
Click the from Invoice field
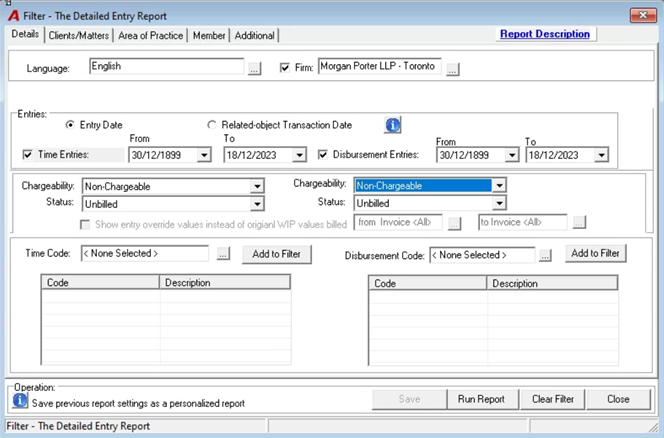pos(398,222)
